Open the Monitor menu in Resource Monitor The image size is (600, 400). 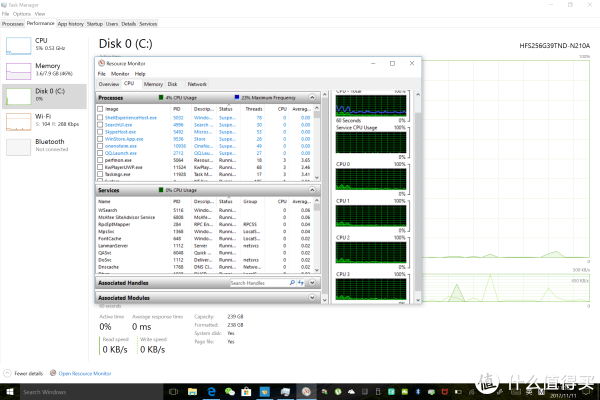tap(120, 74)
